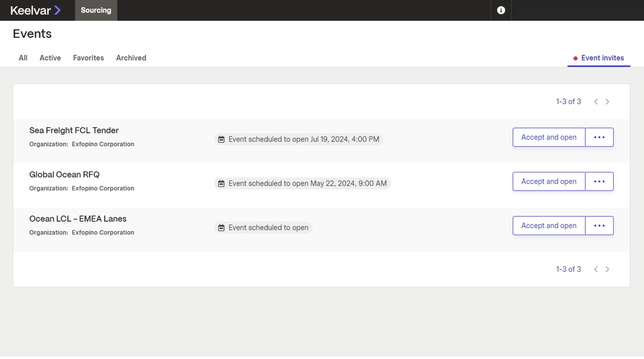
Task: Switch to the Active tab
Action: tap(50, 58)
